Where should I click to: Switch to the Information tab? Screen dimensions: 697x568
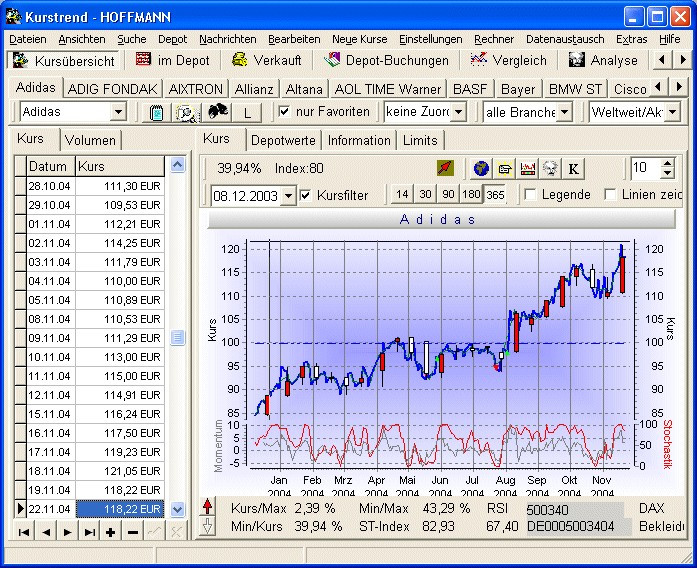tap(359, 140)
